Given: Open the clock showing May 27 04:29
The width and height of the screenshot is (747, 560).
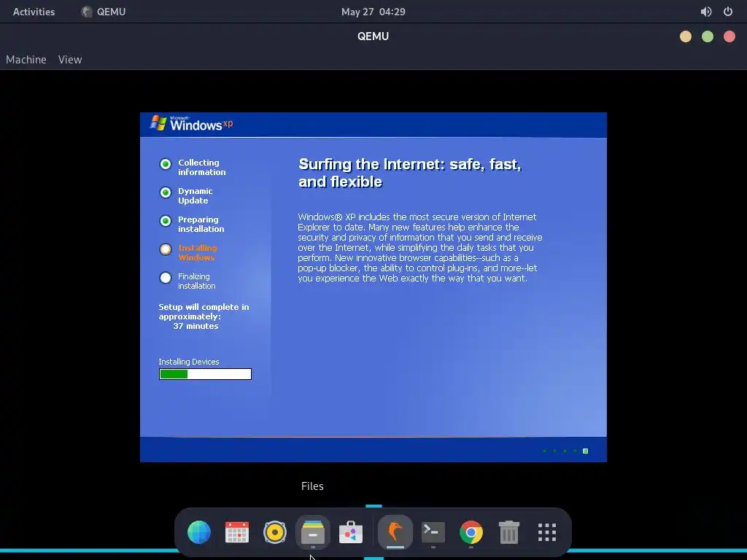Looking at the screenshot, I should pos(373,12).
